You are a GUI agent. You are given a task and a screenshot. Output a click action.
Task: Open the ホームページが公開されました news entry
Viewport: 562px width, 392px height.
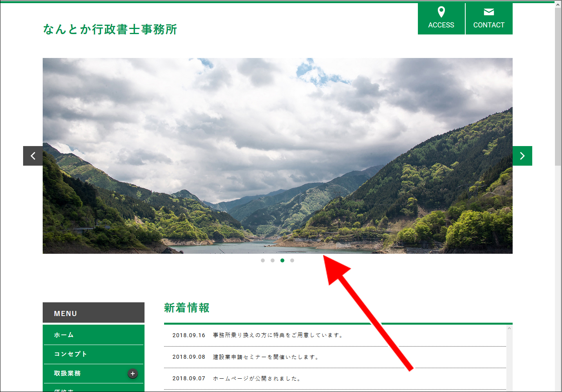click(335, 379)
